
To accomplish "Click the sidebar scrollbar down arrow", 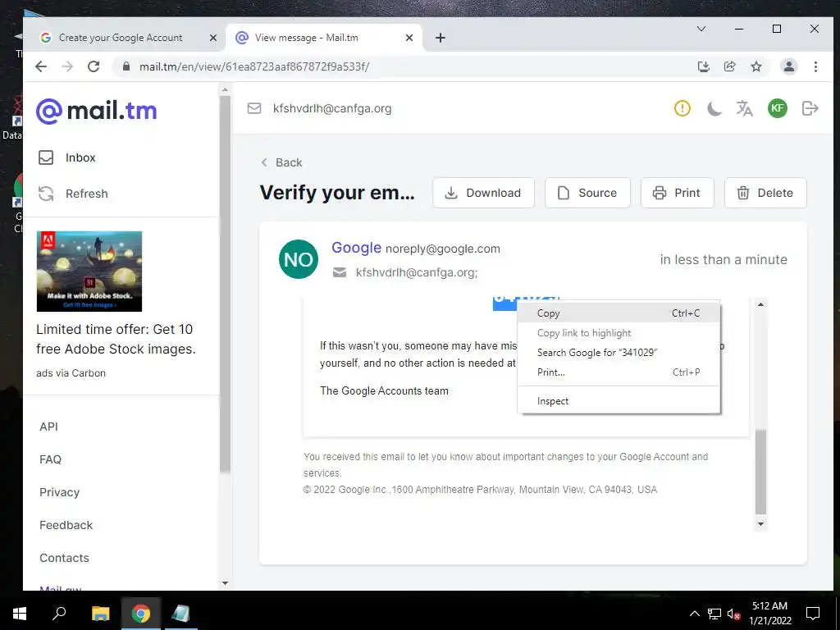I will tap(225, 583).
